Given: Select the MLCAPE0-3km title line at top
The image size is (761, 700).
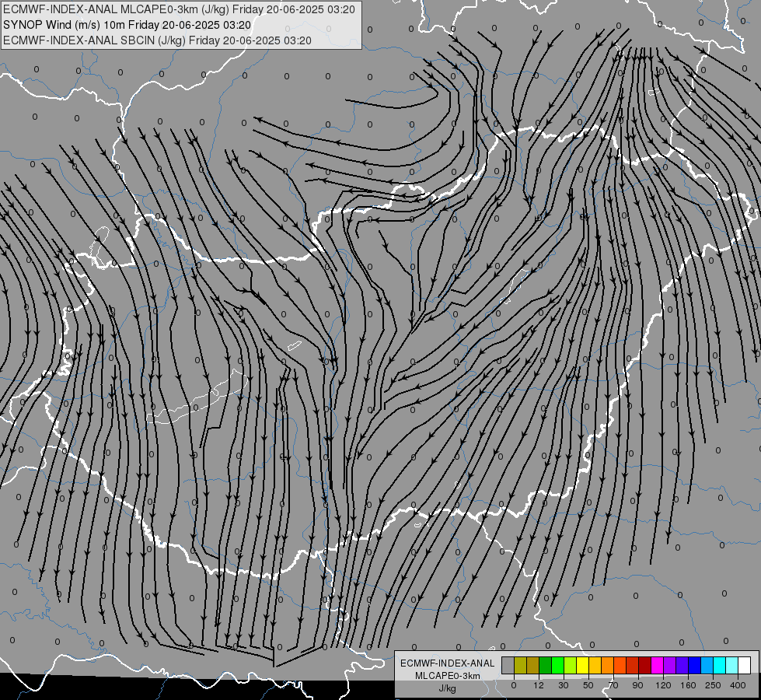Looking at the screenshot, I should click(179, 9).
